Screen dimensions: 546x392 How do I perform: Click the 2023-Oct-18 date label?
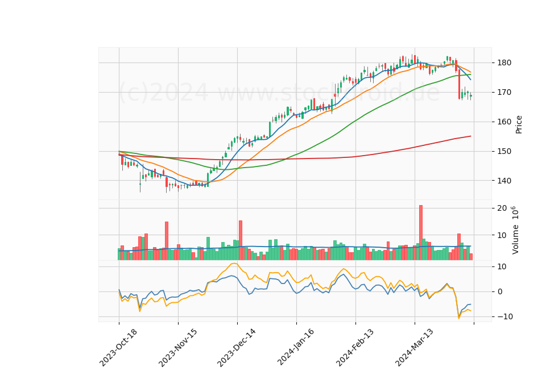click(x=118, y=348)
